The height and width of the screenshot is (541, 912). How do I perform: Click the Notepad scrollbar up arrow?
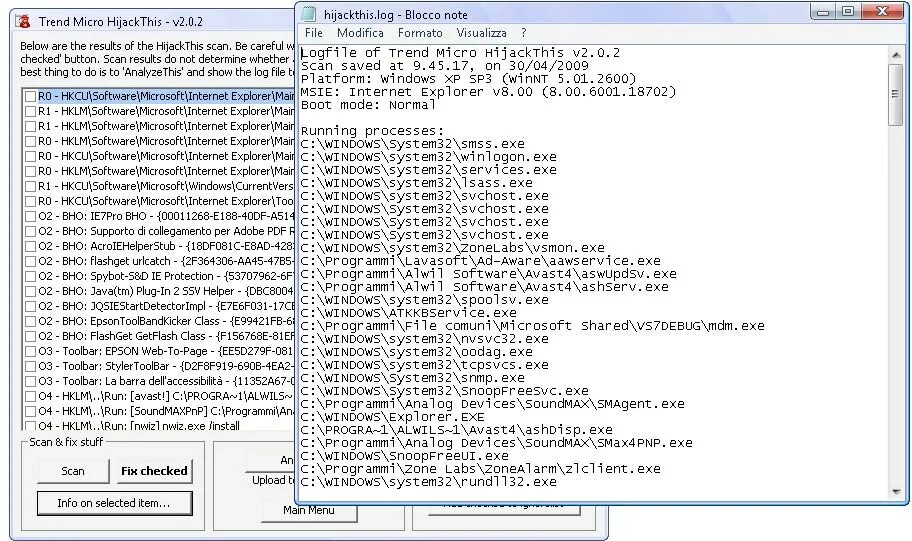(x=895, y=55)
